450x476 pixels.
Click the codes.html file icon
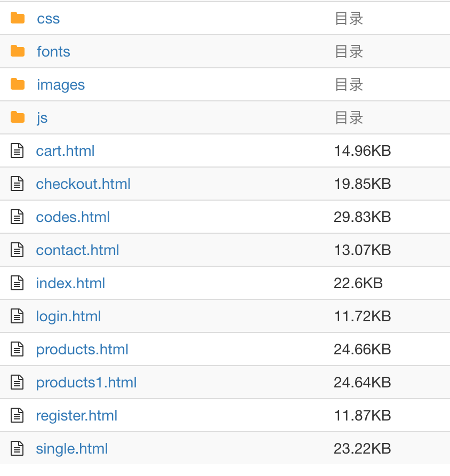(18, 217)
